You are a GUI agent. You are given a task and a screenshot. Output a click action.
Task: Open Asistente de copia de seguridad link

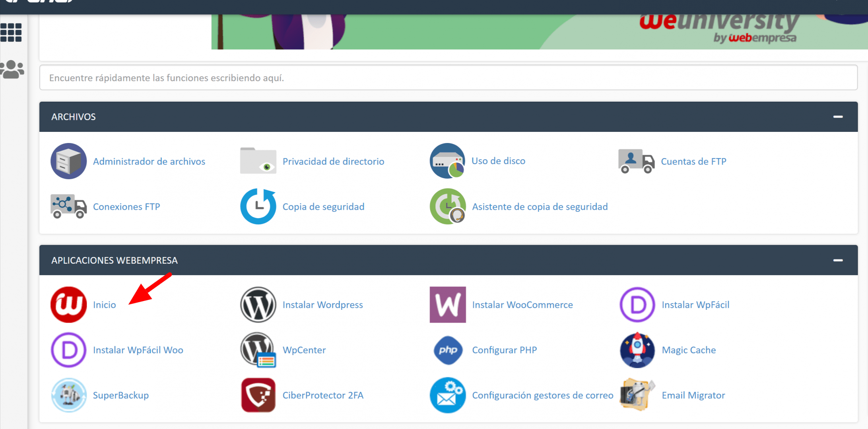coord(540,207)
